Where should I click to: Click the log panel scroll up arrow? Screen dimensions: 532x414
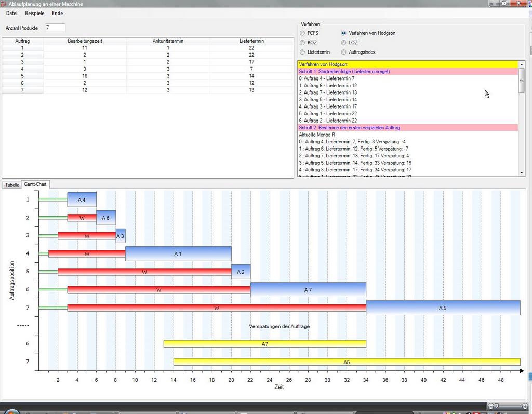coord(522,64)
